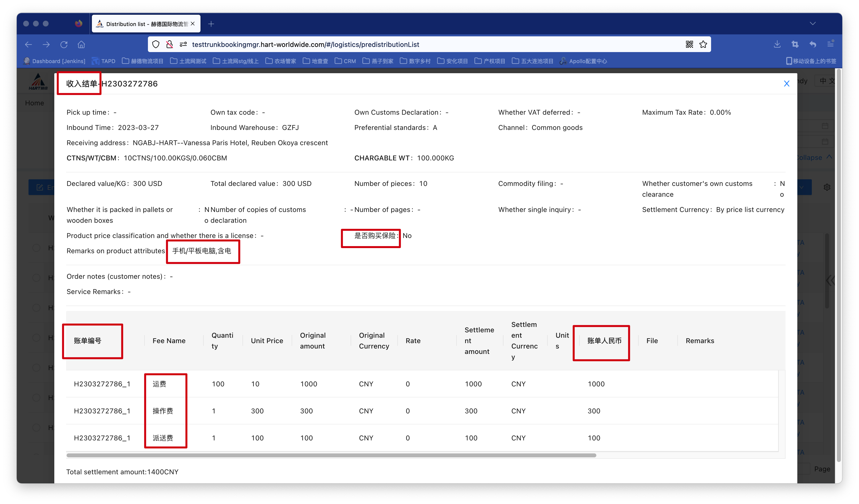Viewport: 859px width, 504px height.
Task: Open the 赫德物流项目 bookmark folder
Action: (x=143, y=61)
